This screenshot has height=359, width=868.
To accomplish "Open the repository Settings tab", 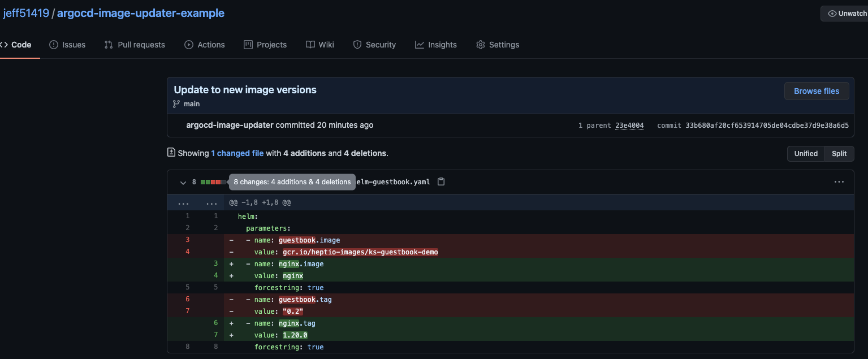I will [498, 45].
